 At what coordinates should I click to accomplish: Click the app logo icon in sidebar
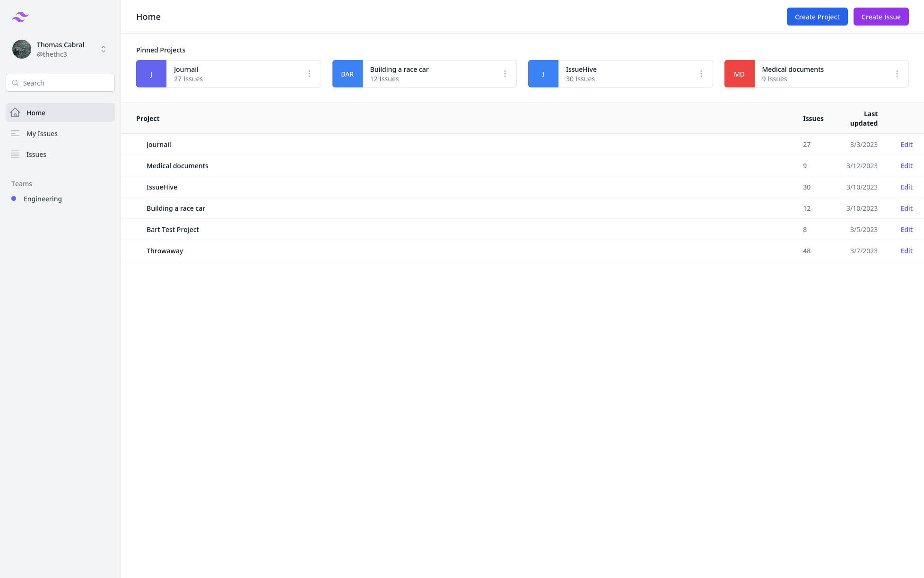pyautogui.click(x=20, y=17)
